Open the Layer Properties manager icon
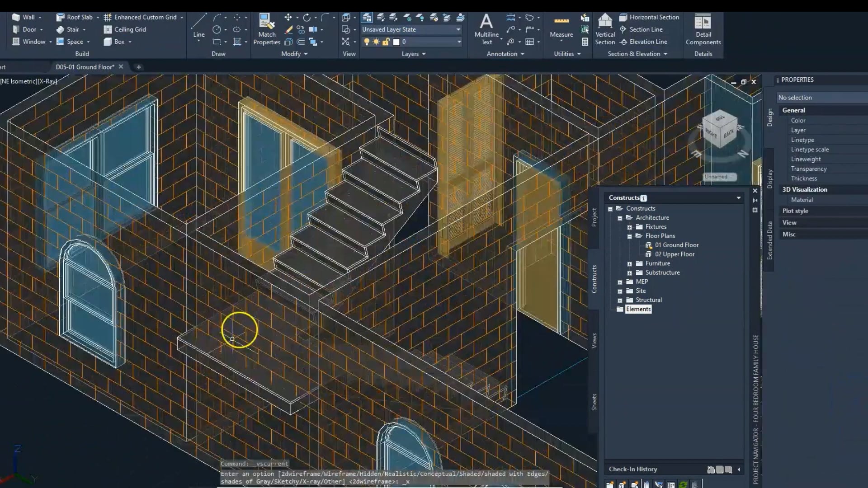This screenshot has height=488, width=868. coord(367,17)
